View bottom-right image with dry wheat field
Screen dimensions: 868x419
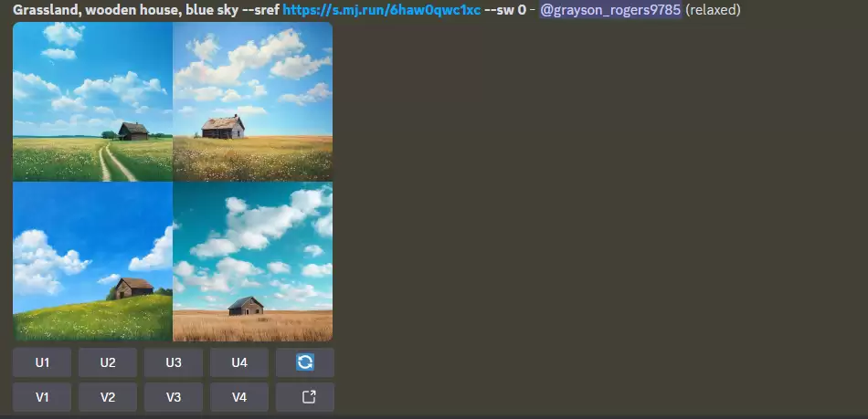click(252, 261)
